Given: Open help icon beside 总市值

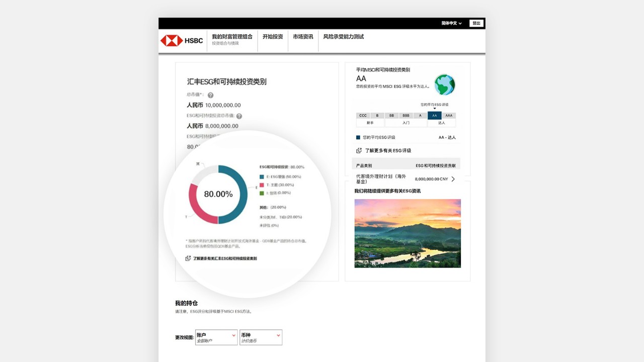Looking at the screenshot, I should coord(210,95).
